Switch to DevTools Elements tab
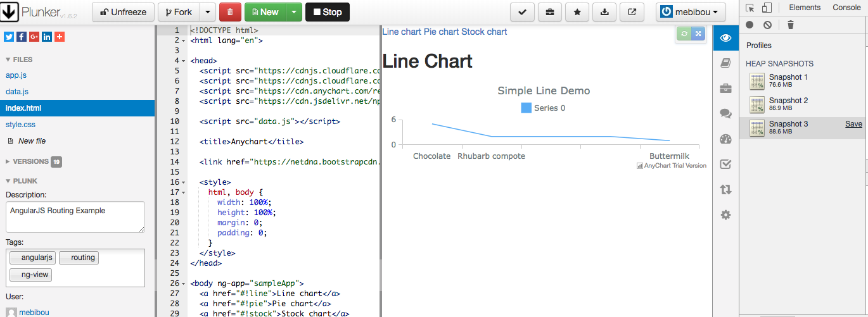 point(805,8)
